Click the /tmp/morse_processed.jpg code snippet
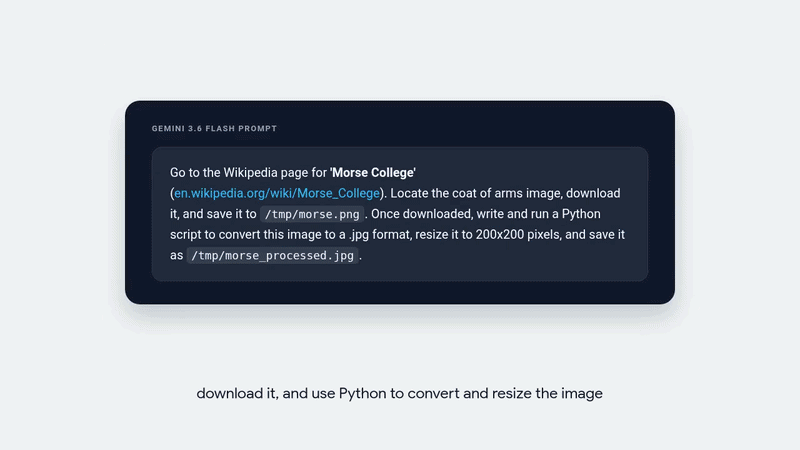Image resolution: width=800 pixels, height=450 pixels. (x=272, y=256)
